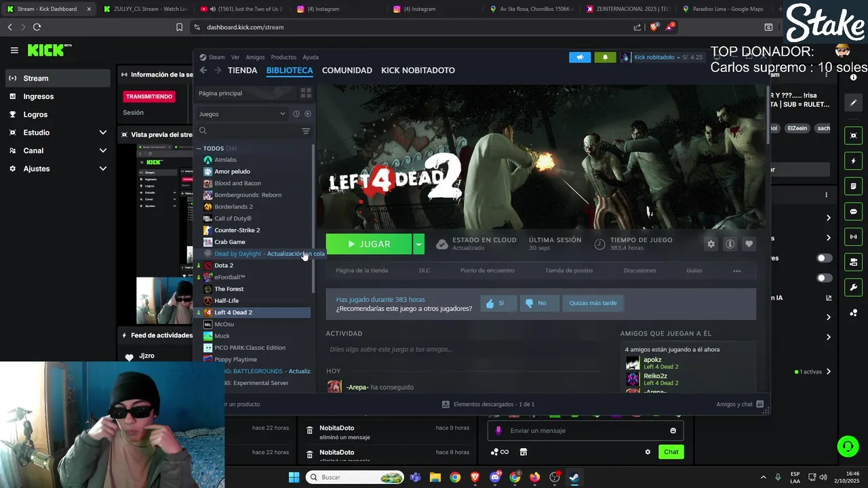The image size is (868, 488).
Task: Go back with Steam's back arrow
Action: point(203,70)
